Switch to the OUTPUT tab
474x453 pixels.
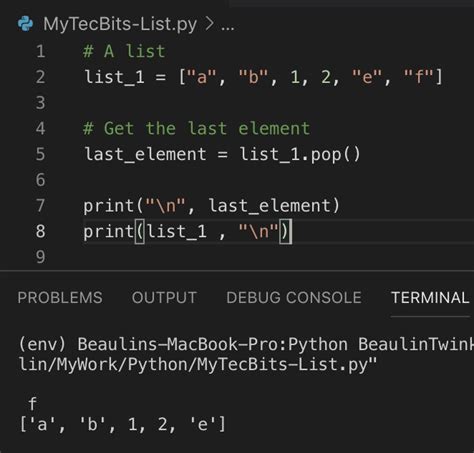[x=164, y=298]
